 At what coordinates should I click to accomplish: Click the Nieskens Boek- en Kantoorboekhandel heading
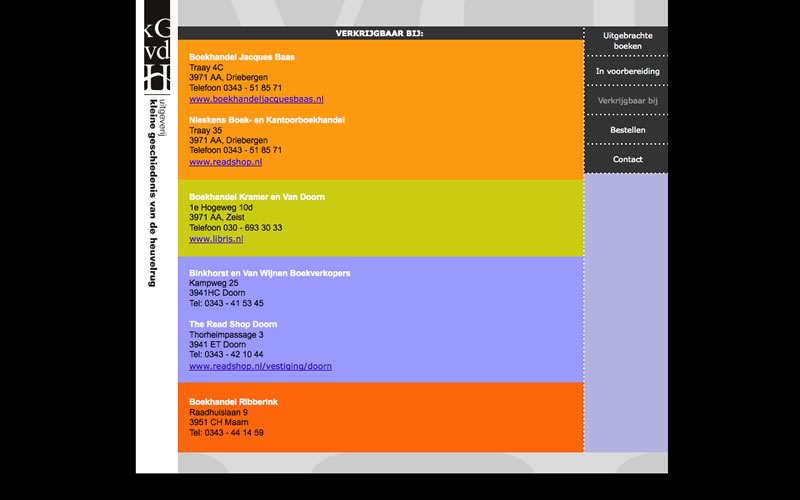[266, 120]
